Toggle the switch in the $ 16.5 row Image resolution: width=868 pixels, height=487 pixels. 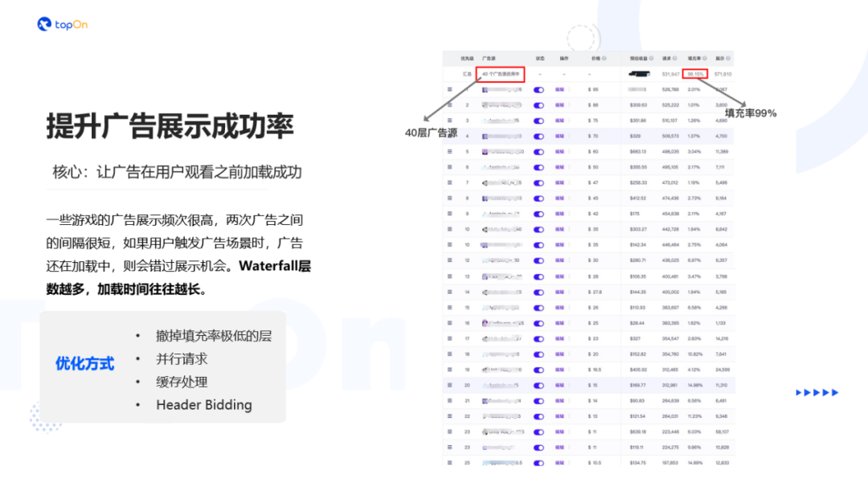(538, 370)
